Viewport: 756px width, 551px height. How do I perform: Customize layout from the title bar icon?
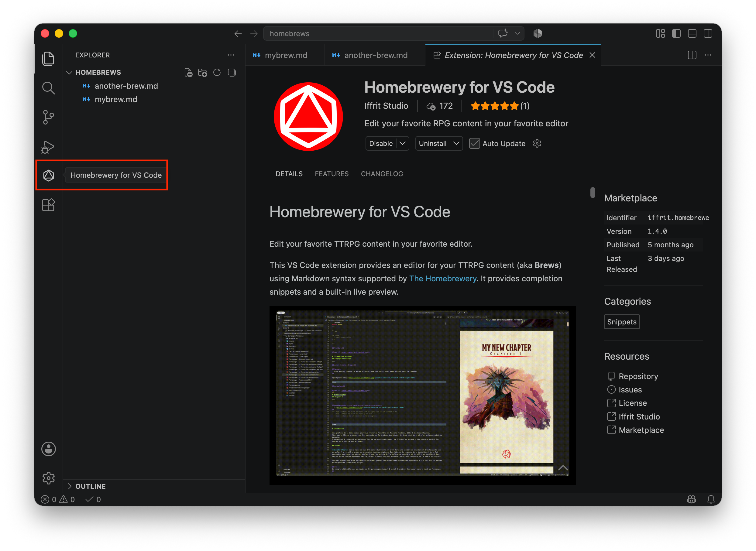point(660,33)
